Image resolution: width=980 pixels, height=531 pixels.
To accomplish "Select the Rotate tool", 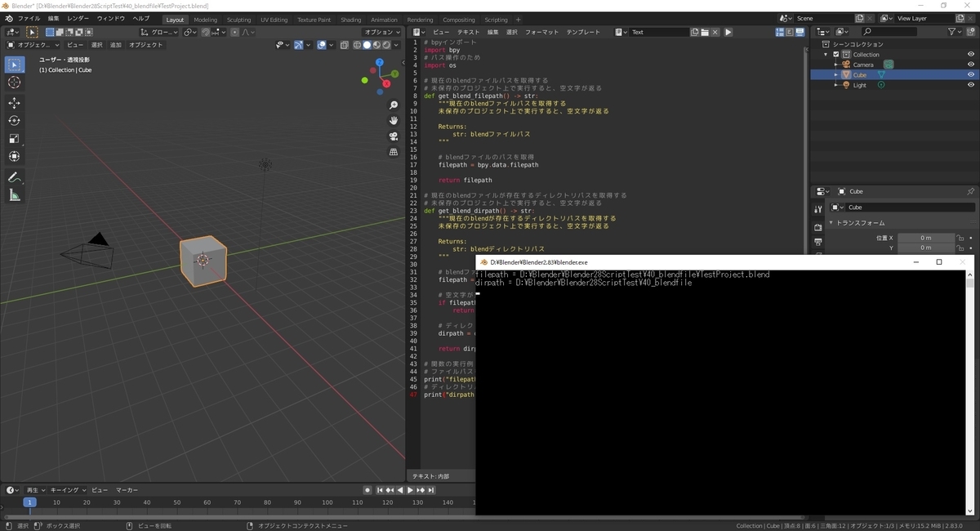I will (x=15, y=121).
